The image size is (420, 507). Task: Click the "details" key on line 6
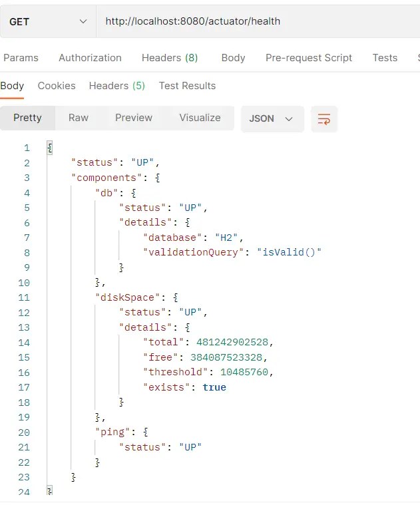[x=145, y=222]
